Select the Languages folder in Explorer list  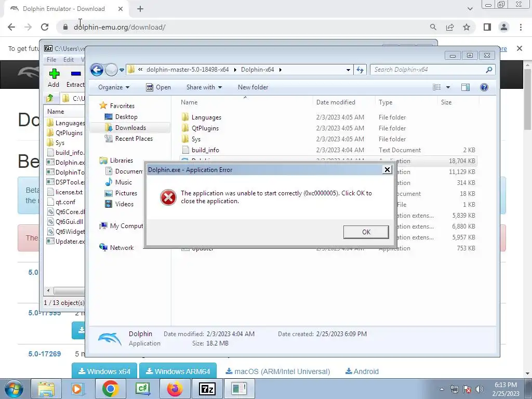tap(206, 117)
